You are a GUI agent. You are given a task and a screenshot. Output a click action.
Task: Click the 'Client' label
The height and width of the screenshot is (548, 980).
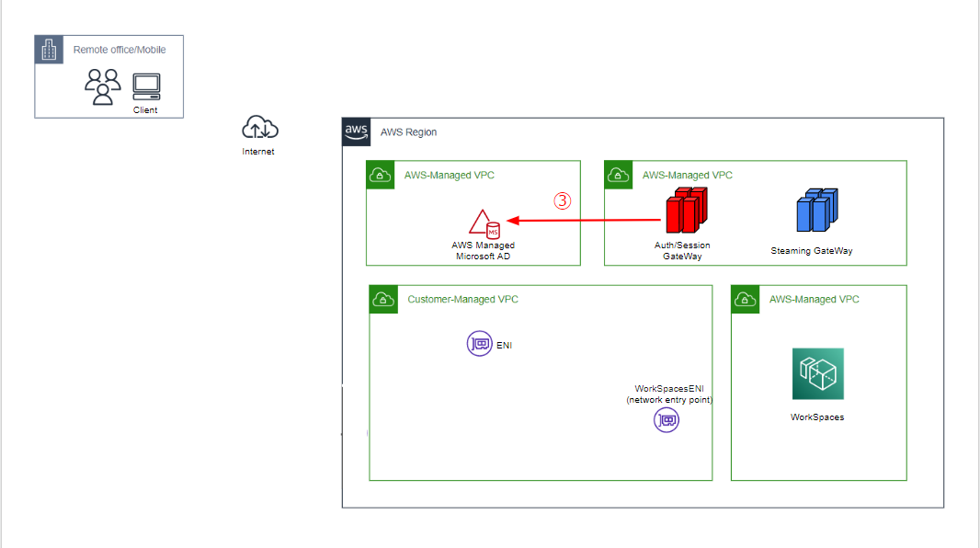point(145,110)
